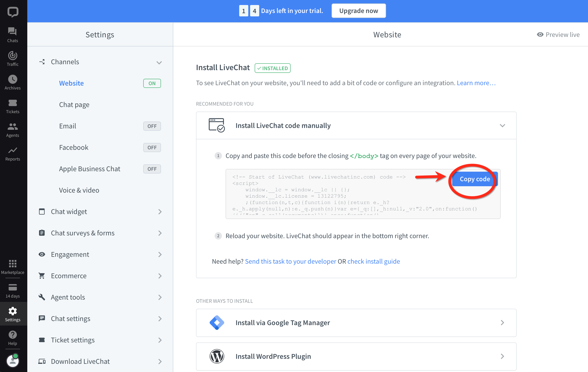Open the Traffic icon in sidebar
The width and height of the screenshot is (588, 372).
13,59
